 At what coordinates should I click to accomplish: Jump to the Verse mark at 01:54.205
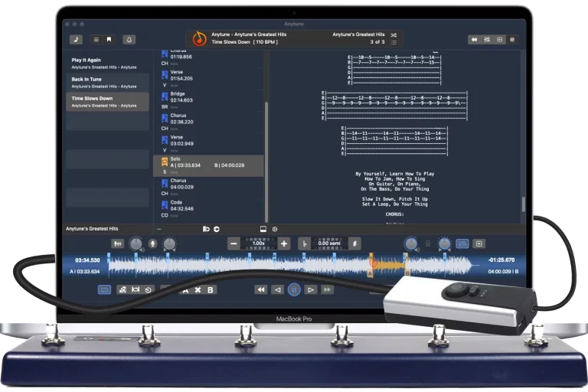(208, 78)
